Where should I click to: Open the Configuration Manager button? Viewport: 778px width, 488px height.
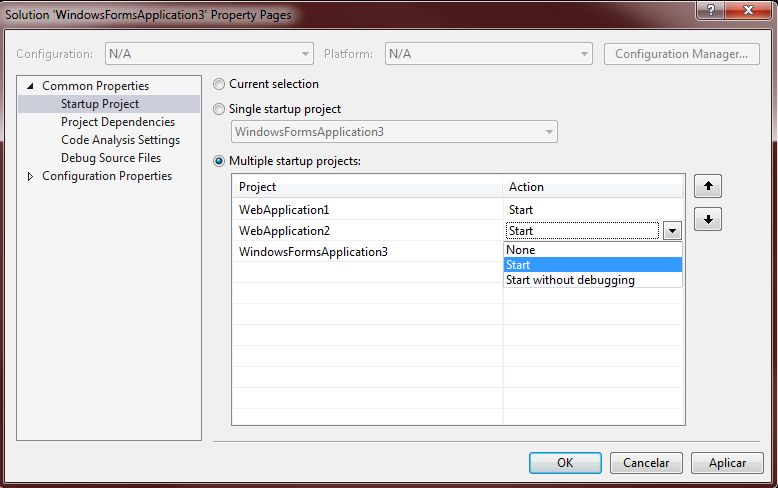[x=681, y=54]
